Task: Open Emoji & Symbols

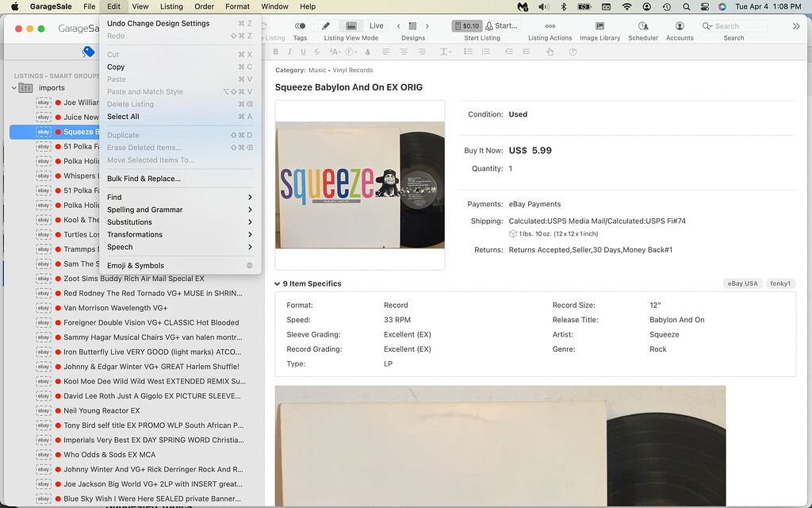Action: coord(180,265)
